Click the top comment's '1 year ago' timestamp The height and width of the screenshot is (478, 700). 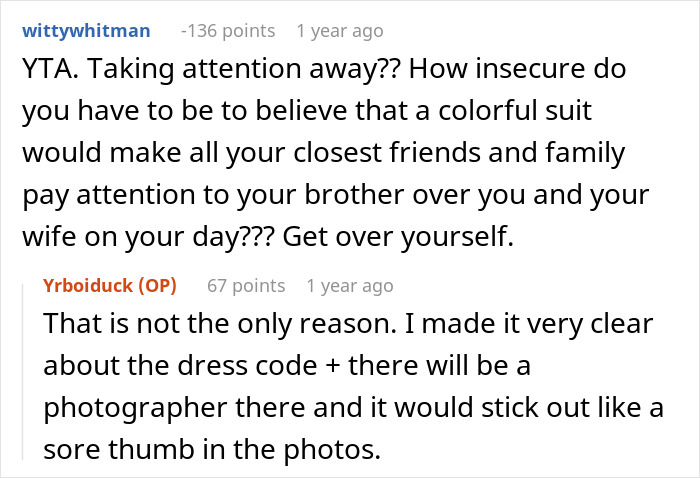click(340, 30)
